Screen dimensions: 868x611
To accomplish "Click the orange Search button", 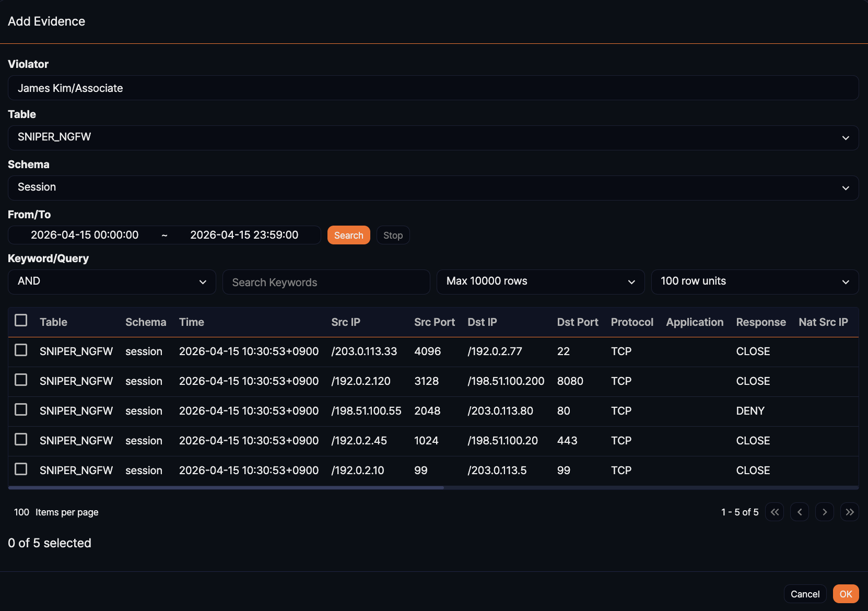I will tap(348, 235).
